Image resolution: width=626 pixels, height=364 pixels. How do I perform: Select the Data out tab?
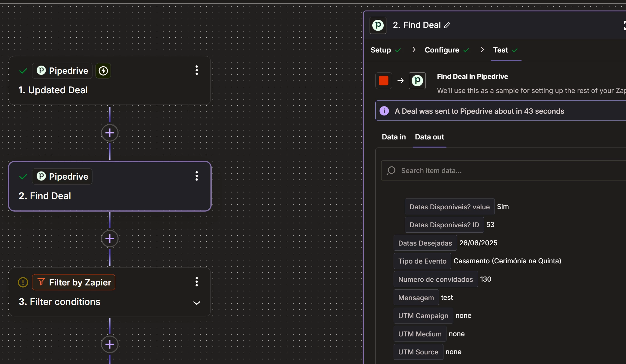tap(429, 137)
